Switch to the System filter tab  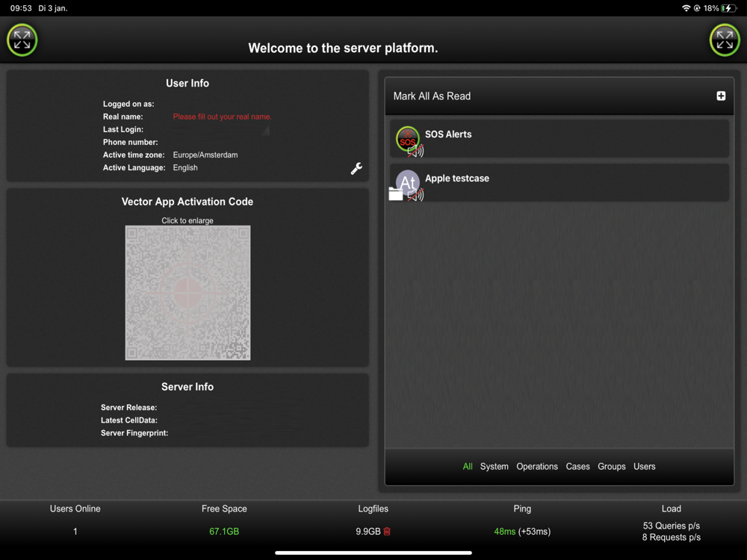coord(494,467)
